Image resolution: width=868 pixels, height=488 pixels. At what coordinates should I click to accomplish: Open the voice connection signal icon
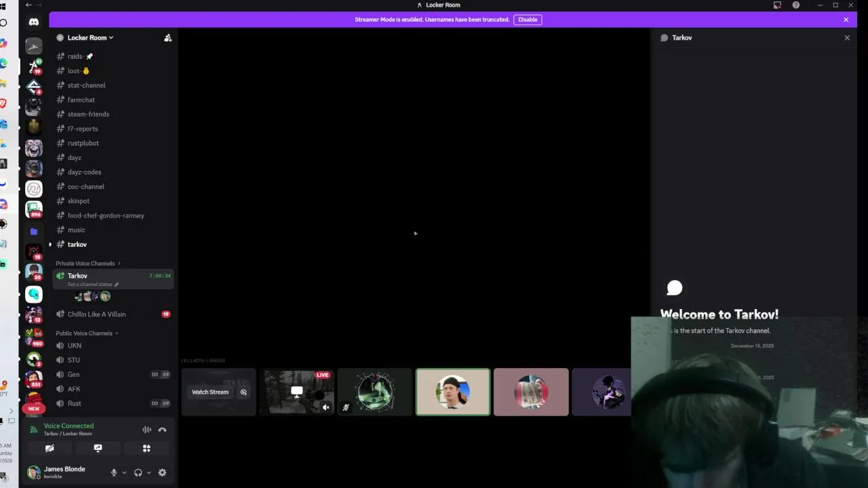point(33,430)
